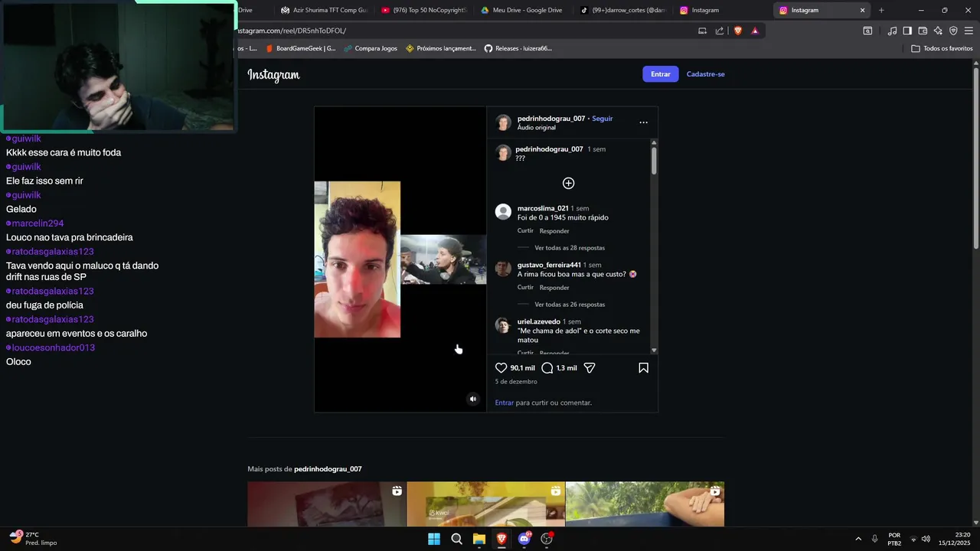Close the active Instagram tab
The image size is (980, 551).
pyautogui.click(x=862, y=10)
